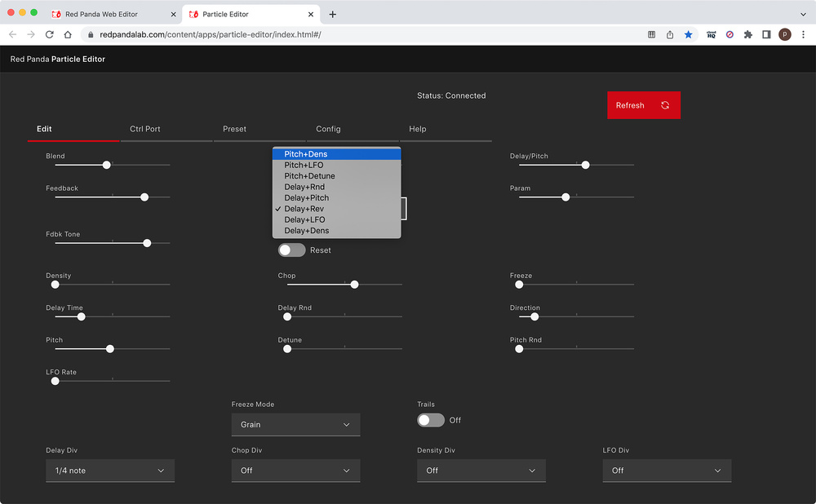Click the Delay Time slider handle

click(x=81, y=316)
